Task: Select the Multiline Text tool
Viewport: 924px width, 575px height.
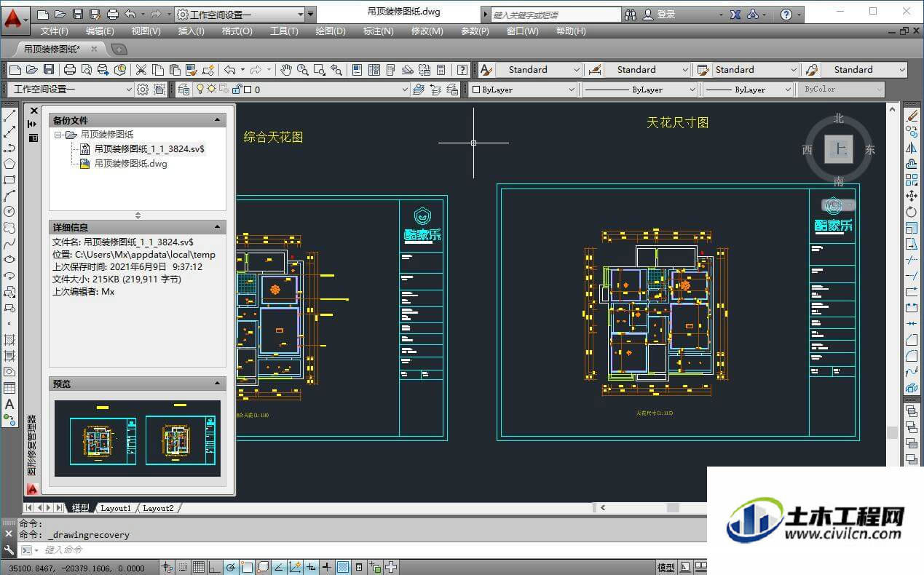Action: coord(9,404)
